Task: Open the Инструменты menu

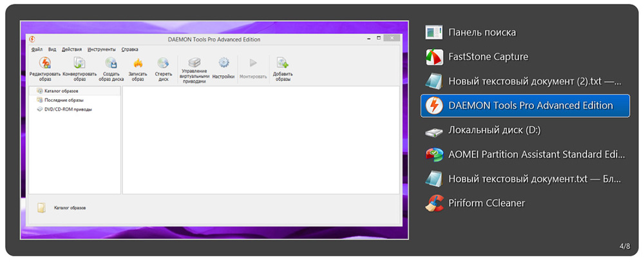Action: (102, 50)
